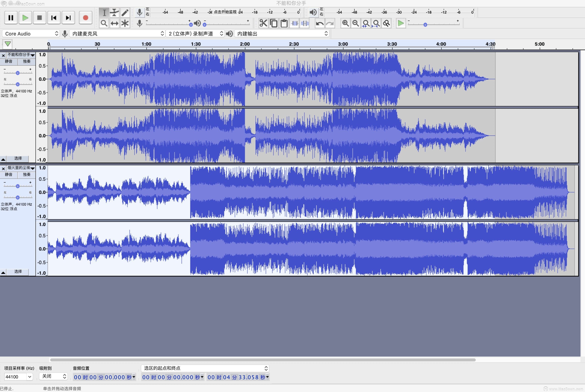
Task: Click the recording volume slider
Action: [169, 24]
